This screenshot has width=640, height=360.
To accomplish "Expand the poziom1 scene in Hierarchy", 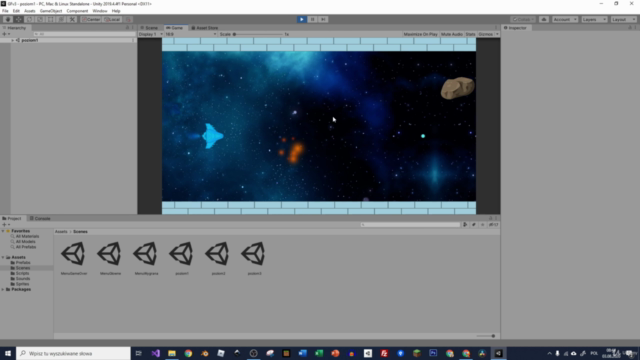I will [x=13, y=40].
